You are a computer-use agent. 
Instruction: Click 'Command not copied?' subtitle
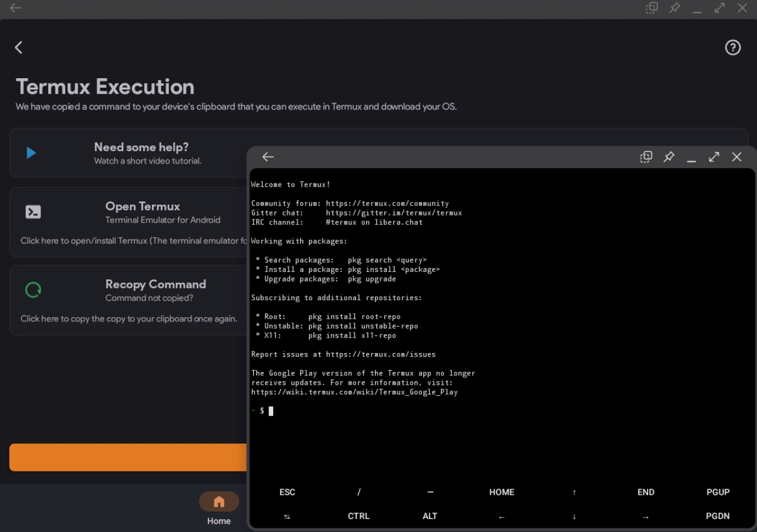(x=150, y=298)
